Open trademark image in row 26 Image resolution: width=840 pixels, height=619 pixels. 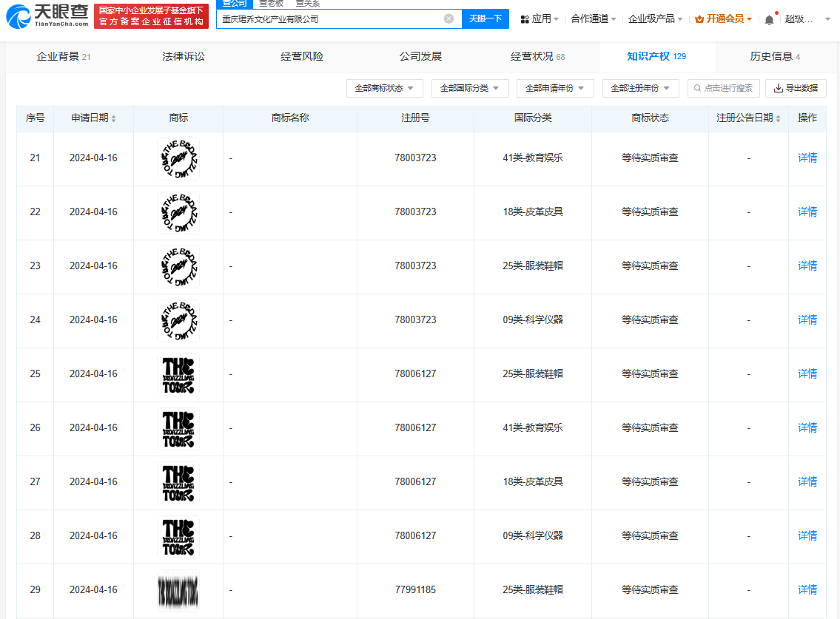pos(178,429)
